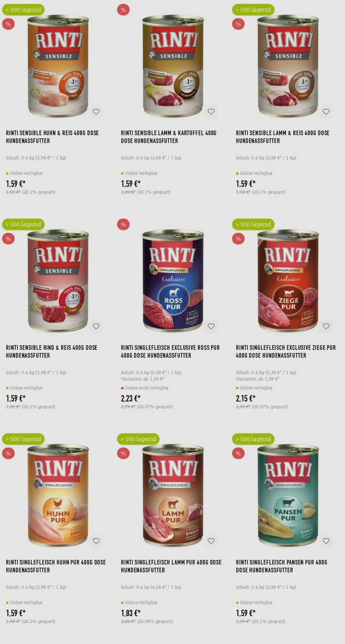Heart the Ziege Pur product
The height and width of the screenshot is (644, 345).
point(326,326)
